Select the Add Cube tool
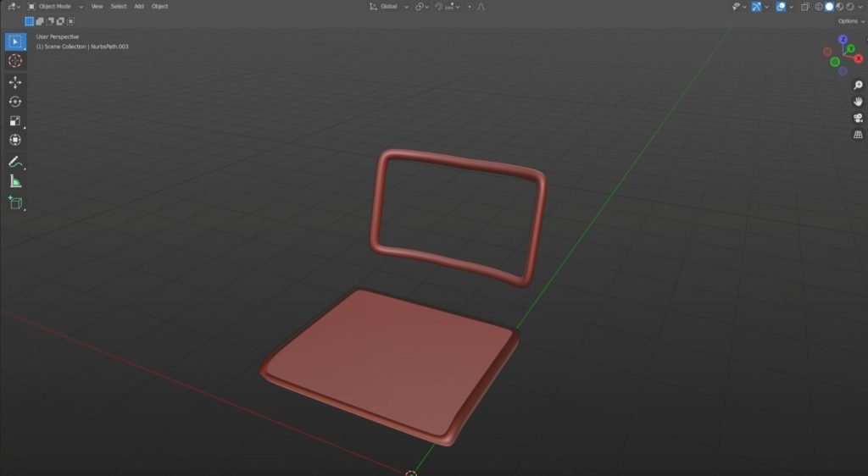Screen dimensions: 868x476 coord(15,202)
